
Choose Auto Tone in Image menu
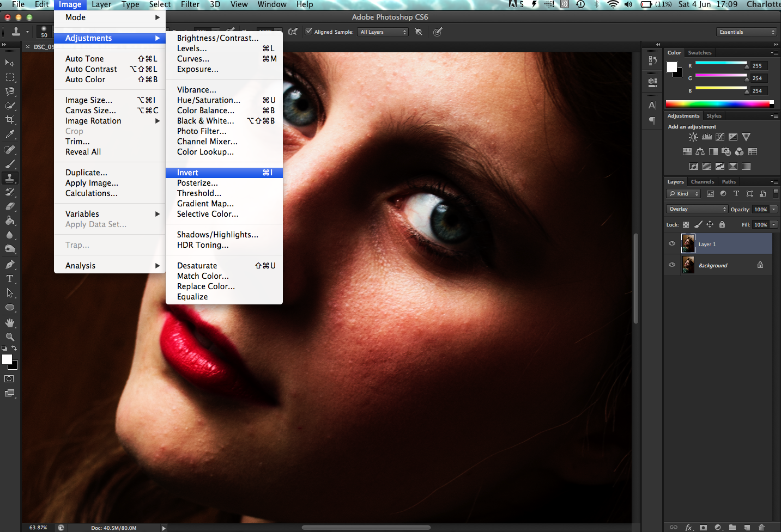(x=110, y=59)
